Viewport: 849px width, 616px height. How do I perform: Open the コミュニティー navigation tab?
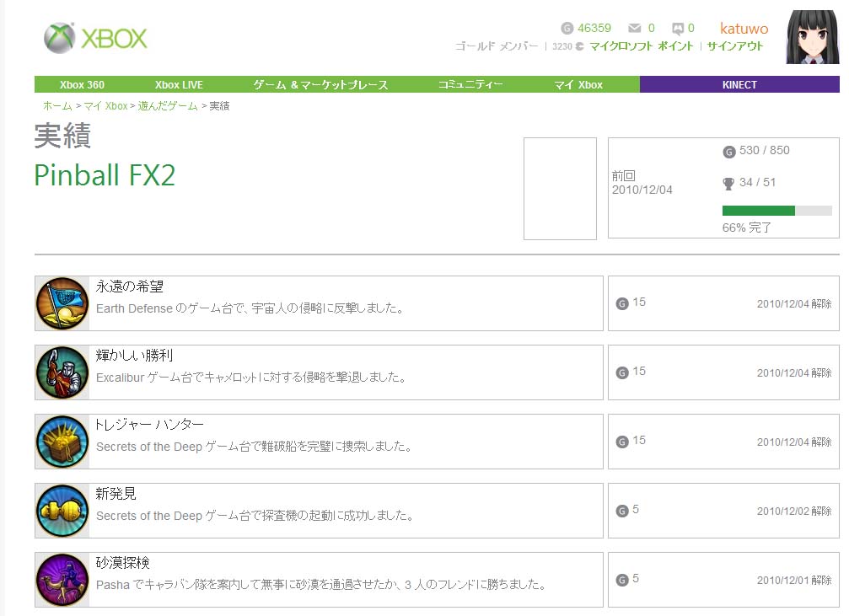(470, 85)
